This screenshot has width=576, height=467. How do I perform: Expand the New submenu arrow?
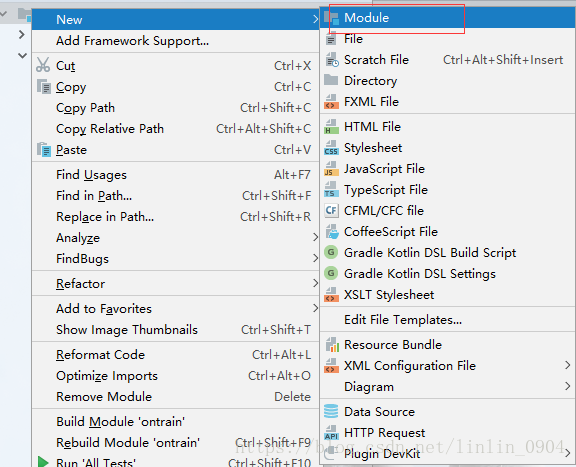315,19
